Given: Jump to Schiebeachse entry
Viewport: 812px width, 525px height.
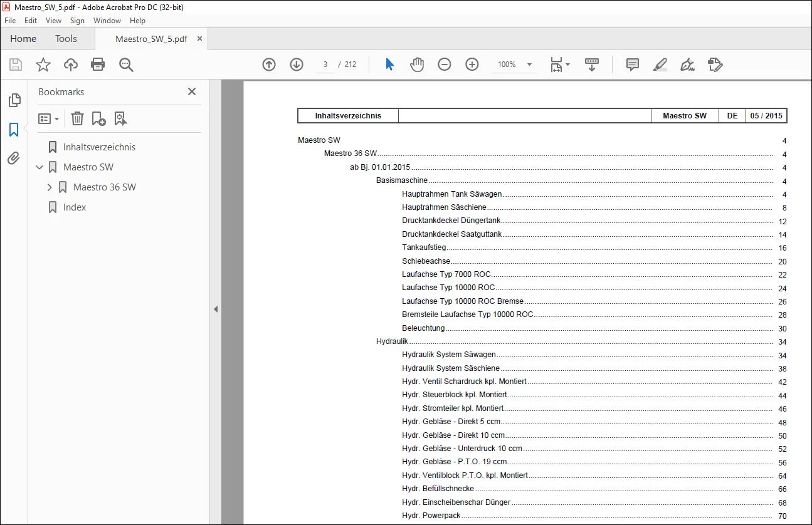Looking at the screenshot, I should pyautogui.click(x=426, y=261).
